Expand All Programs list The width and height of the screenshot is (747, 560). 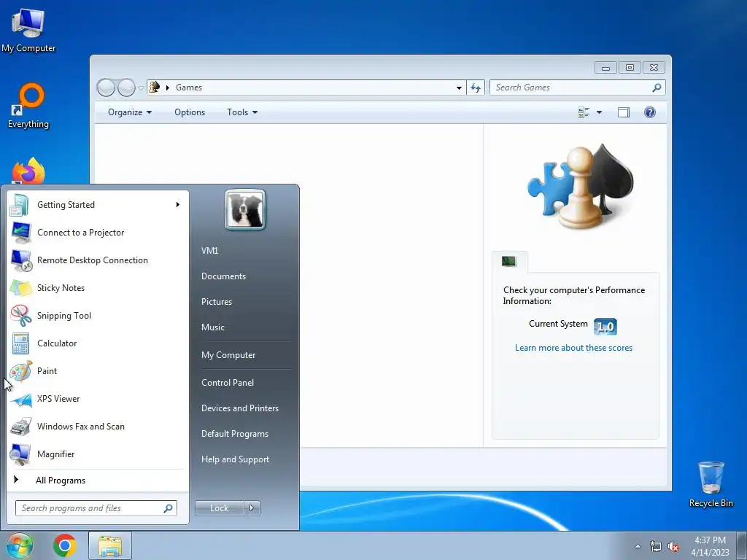click(61, 481)
